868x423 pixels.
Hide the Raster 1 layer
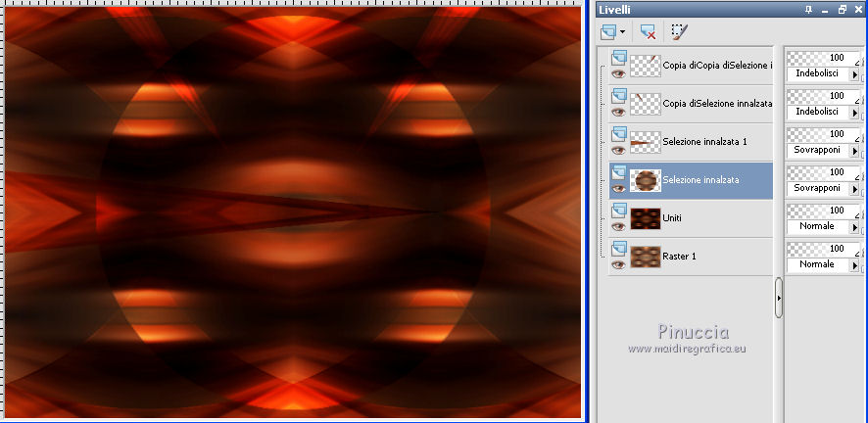click(618, 264)
